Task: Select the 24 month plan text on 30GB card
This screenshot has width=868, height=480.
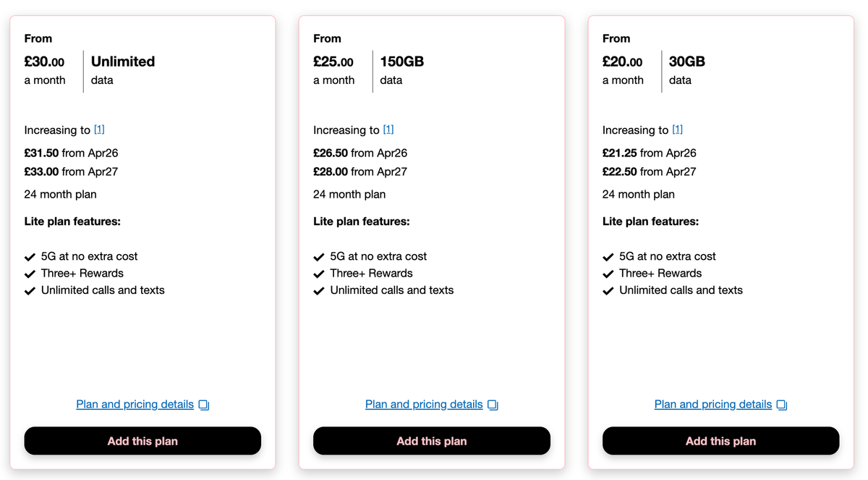Action: tap(638, 194)
